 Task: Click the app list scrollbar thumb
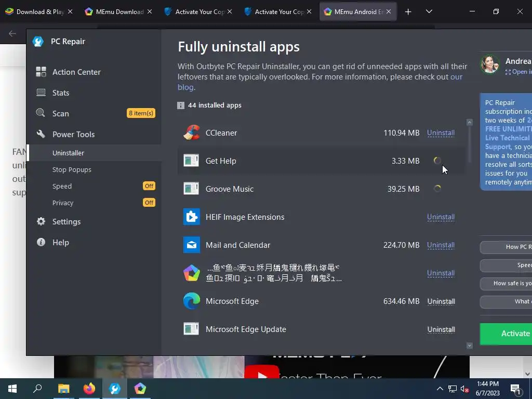(x=470, y=144)
